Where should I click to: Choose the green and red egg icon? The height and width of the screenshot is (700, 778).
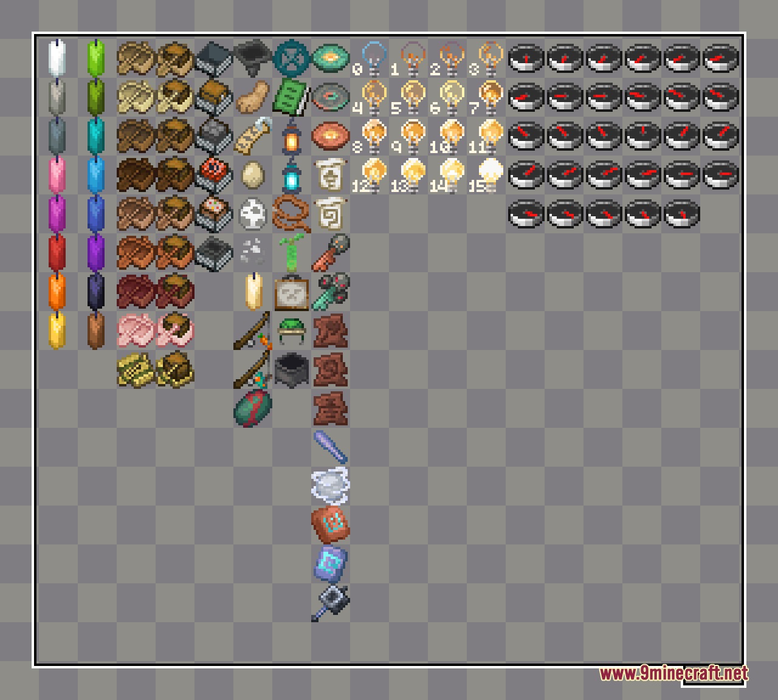tap(253, 408)
